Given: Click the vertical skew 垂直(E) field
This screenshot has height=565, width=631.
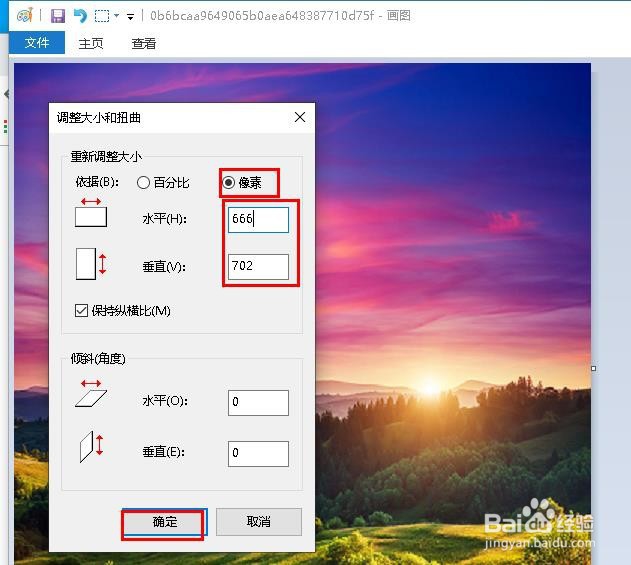Looking at the screenshot, I should tap(258, 454).
